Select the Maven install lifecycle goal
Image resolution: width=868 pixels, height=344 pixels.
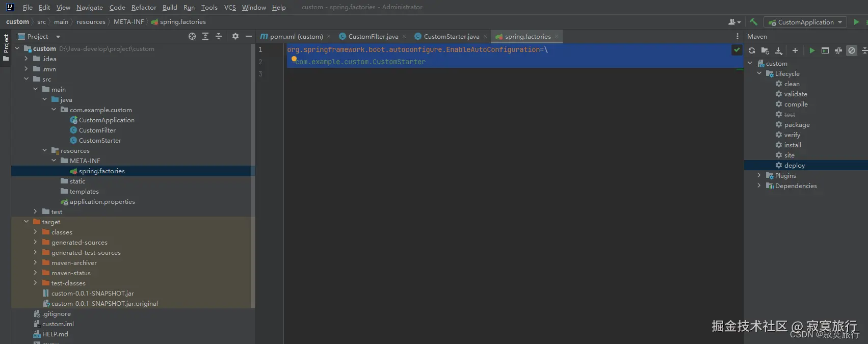(x=793, y=145)
